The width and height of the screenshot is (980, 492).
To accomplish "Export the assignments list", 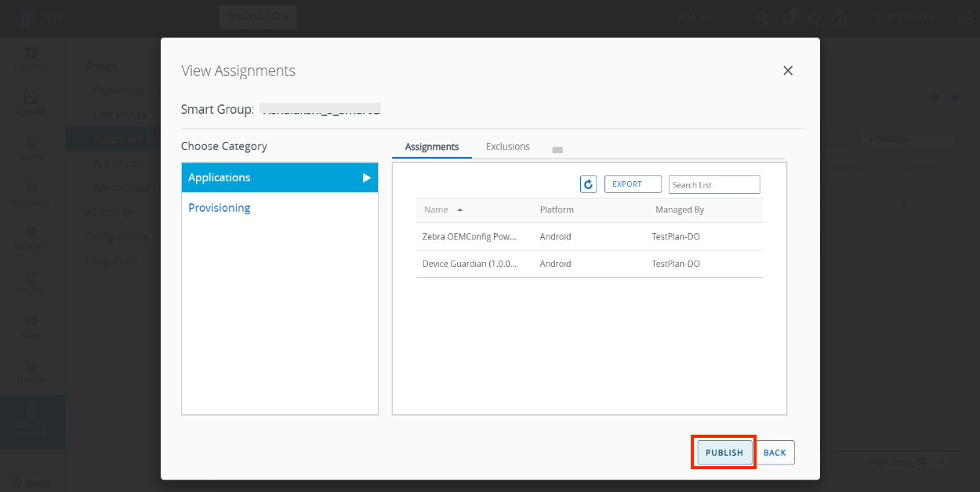I will point(632,184).
